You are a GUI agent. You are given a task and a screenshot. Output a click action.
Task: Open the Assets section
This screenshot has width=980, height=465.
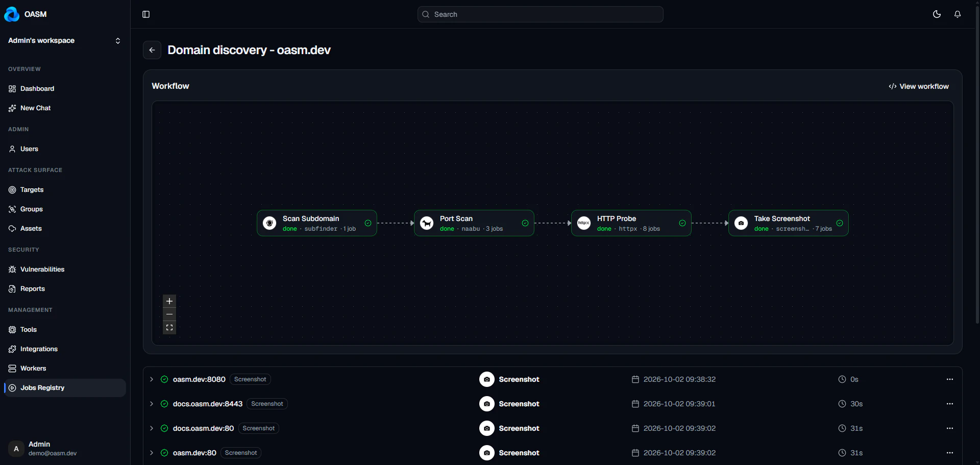tap(65, 229)
